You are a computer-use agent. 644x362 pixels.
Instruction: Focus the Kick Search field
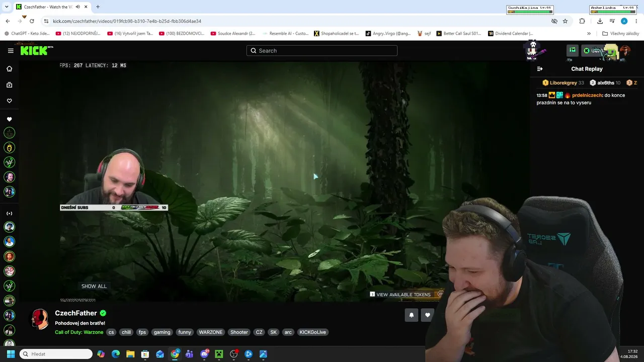(322, 50)
